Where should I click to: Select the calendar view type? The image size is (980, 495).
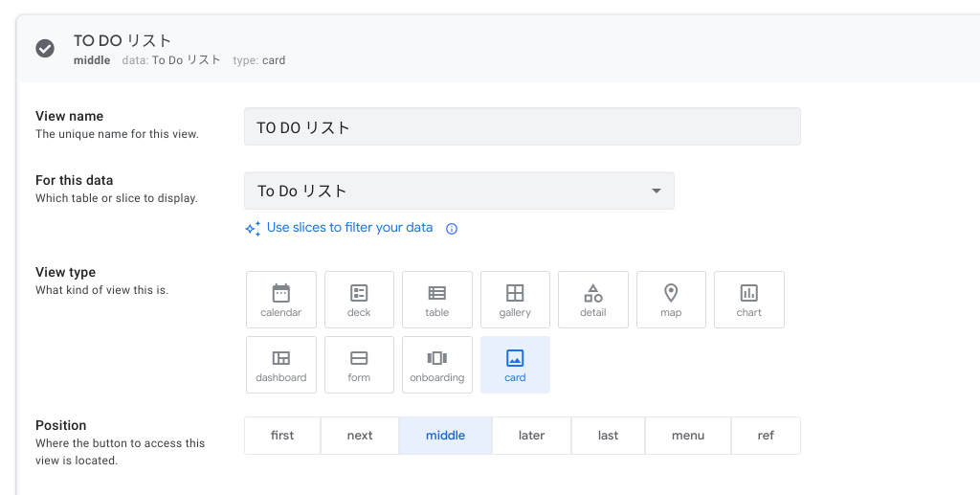(x=280, y=300)
